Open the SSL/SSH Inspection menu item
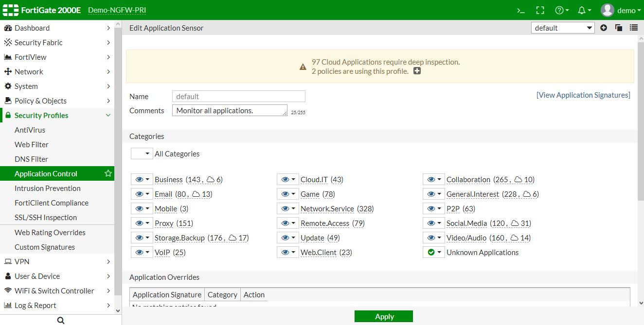This screenshot has width=644, height=325. [57, 217]
